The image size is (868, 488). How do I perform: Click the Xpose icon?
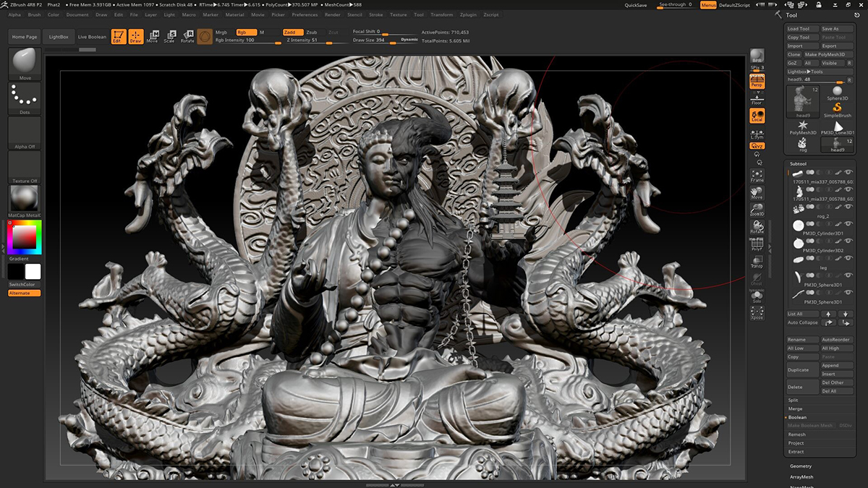click(x=757, y=313)
